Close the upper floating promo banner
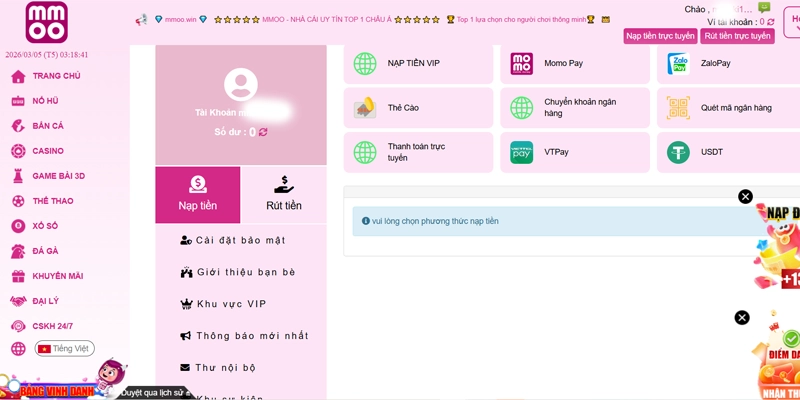Viewport: 800px width, 400px height. pyautogui.click(x=745, y=197)
